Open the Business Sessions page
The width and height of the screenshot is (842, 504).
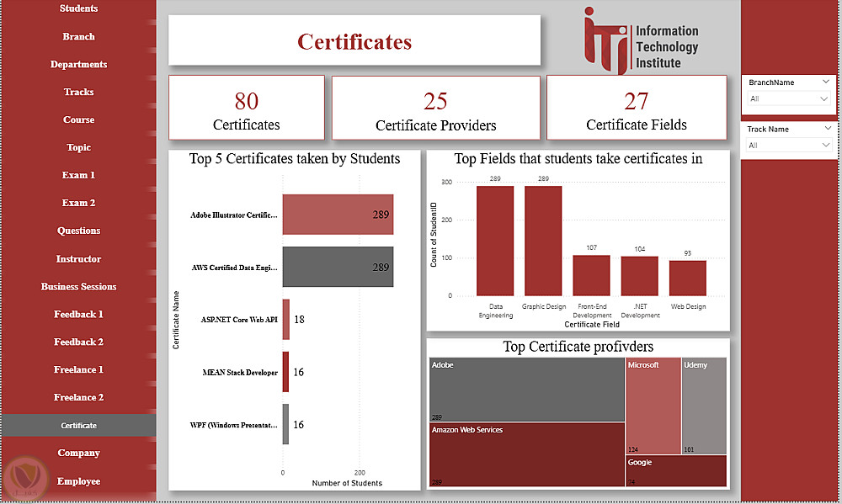[78, 287]
